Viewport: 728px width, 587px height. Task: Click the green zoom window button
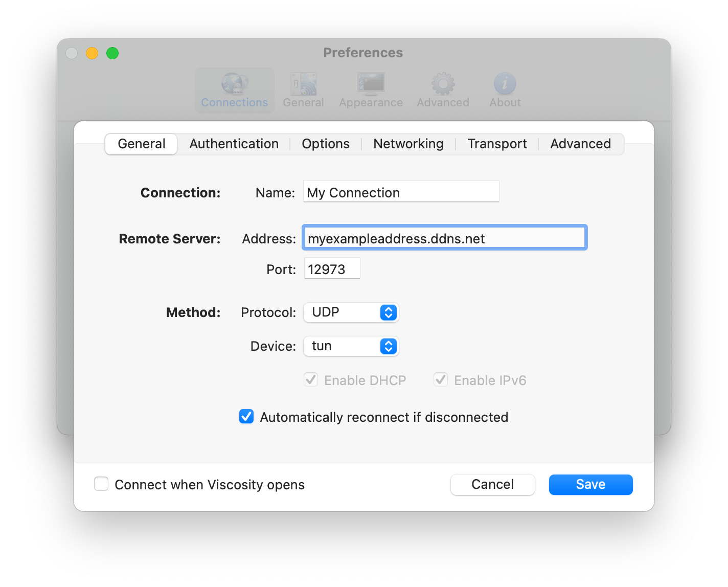coord(112,53)
